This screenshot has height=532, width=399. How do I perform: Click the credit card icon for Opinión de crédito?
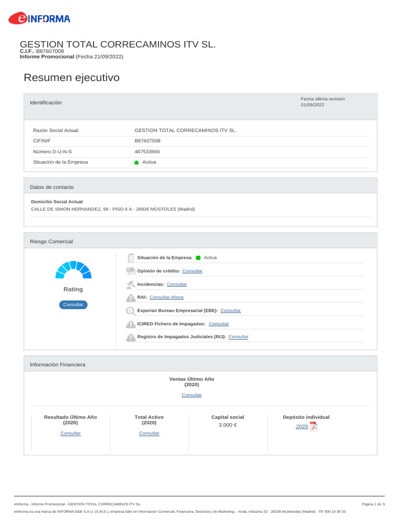131,271
